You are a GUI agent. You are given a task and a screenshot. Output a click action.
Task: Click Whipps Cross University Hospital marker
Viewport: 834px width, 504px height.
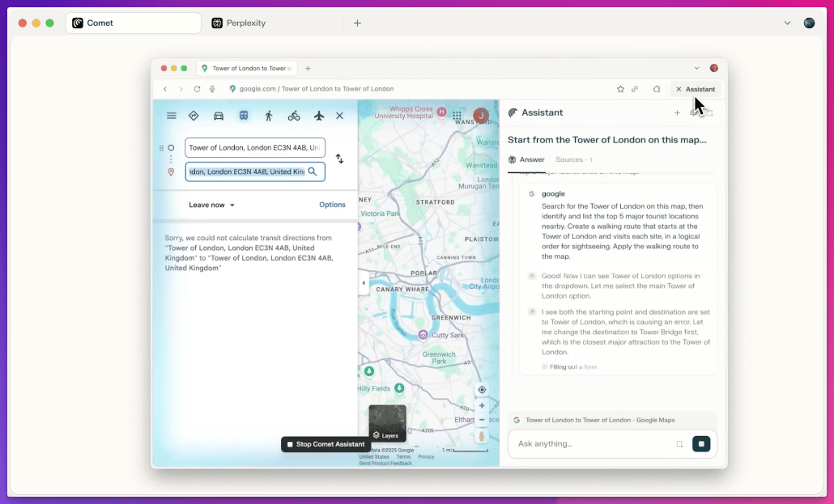pos(441,112)
